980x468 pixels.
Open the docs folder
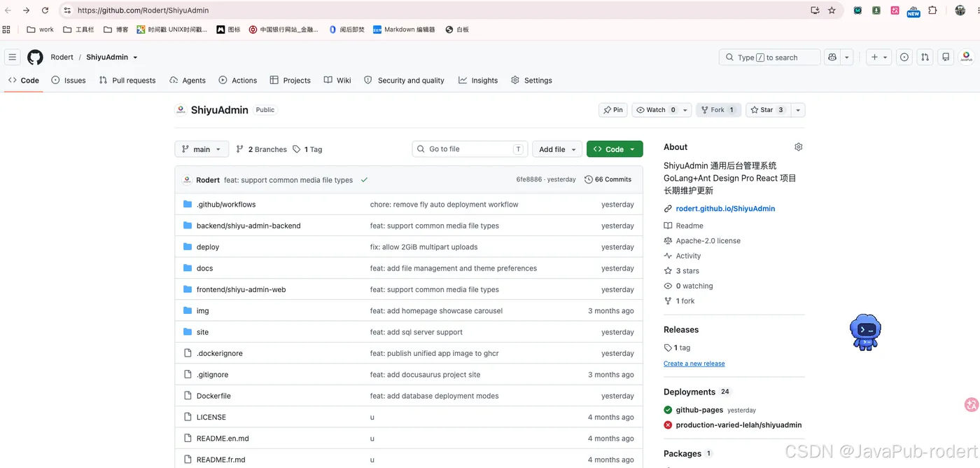(204, 268)
